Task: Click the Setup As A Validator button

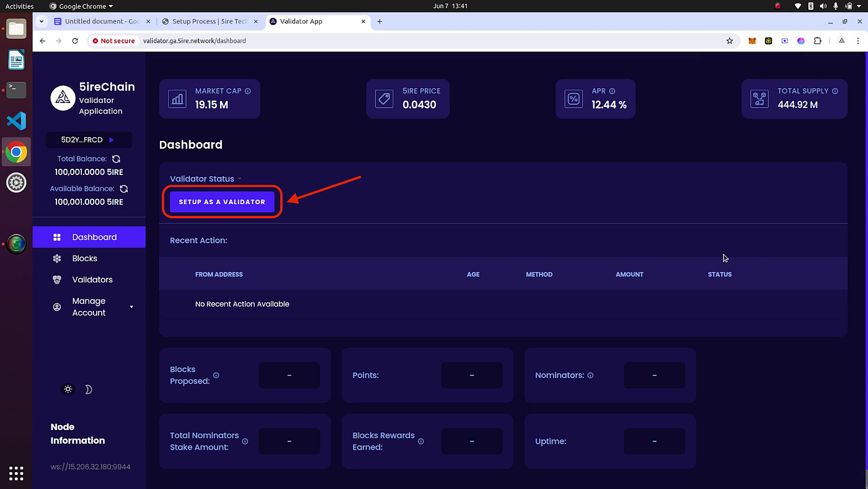Action: click(x=221, y=201)
